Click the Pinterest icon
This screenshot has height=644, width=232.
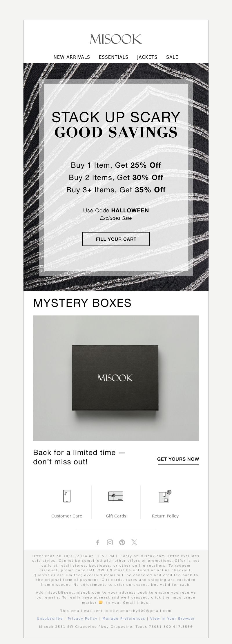tap(122, 542)
